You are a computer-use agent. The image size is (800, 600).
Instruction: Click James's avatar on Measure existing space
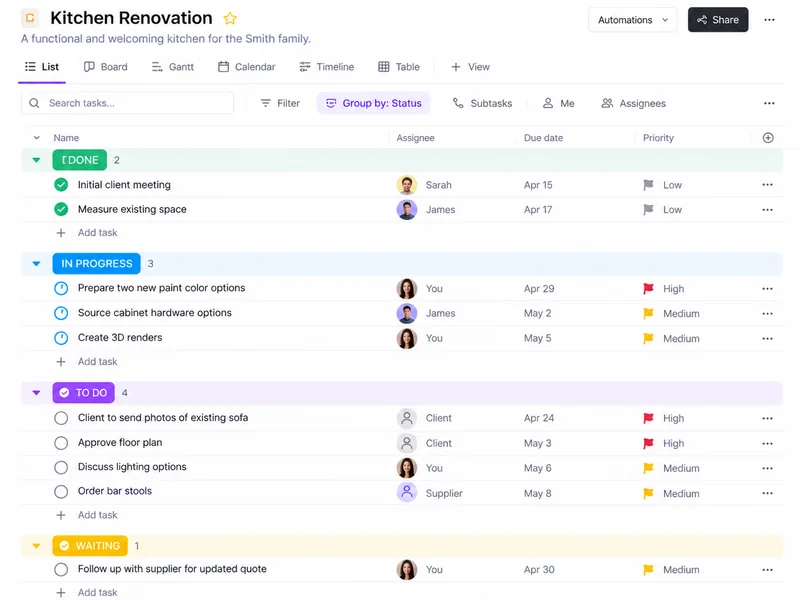(407, 210)
